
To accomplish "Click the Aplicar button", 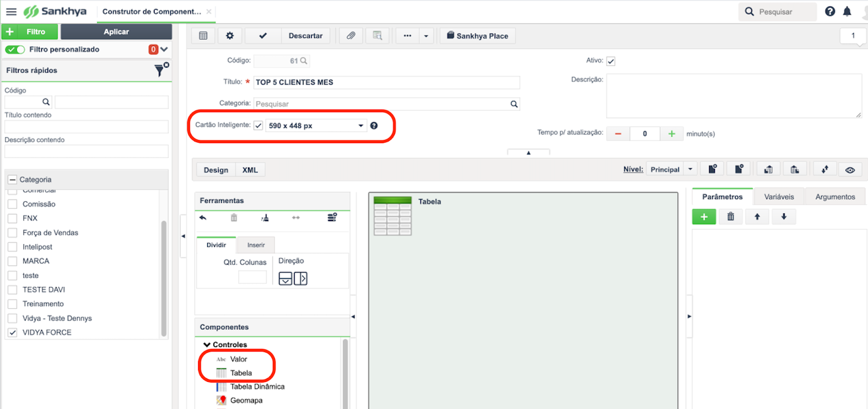I will click(x=116, y=32).
